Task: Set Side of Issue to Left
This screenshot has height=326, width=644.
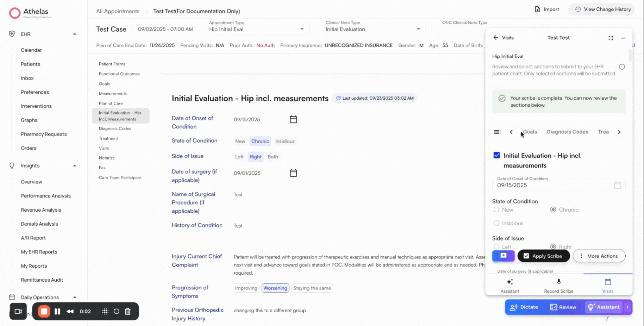Action: 239,157
